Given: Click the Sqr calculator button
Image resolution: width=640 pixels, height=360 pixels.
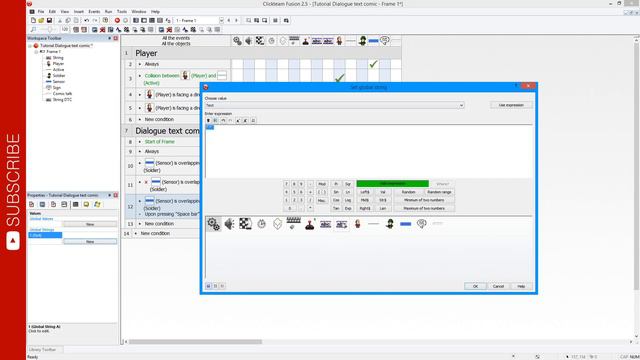Looking at the screenshot, I should tap(348, 184).
